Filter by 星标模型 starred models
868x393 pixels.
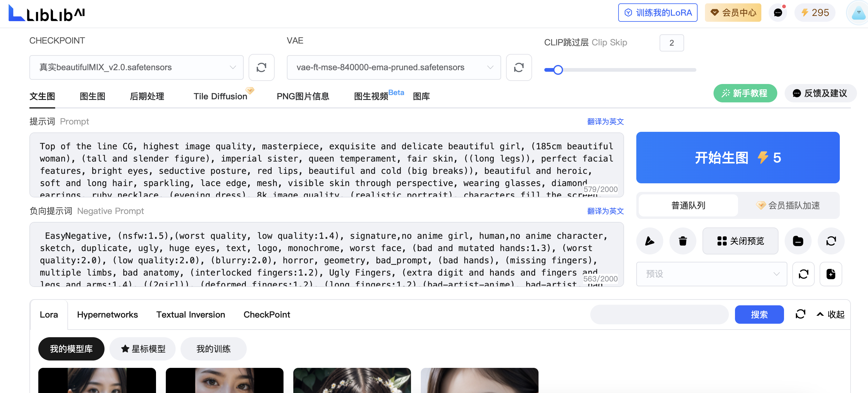[143, 349]
